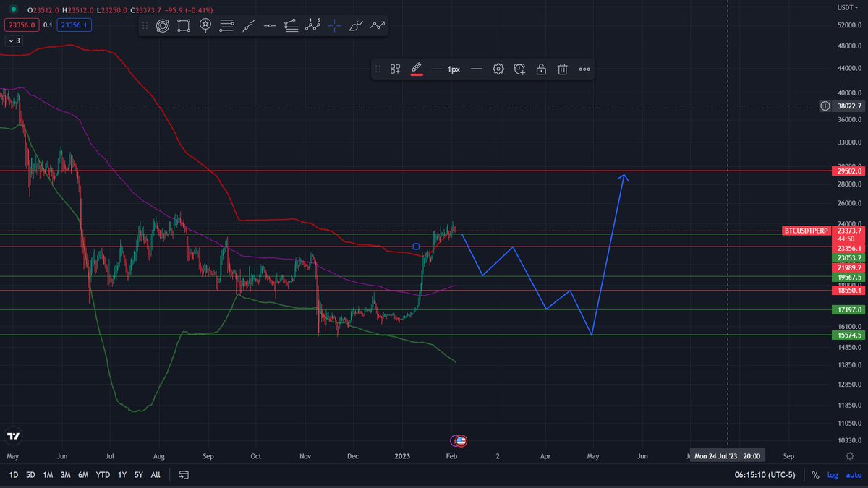Click the drawing templates icon

[396, 69]
